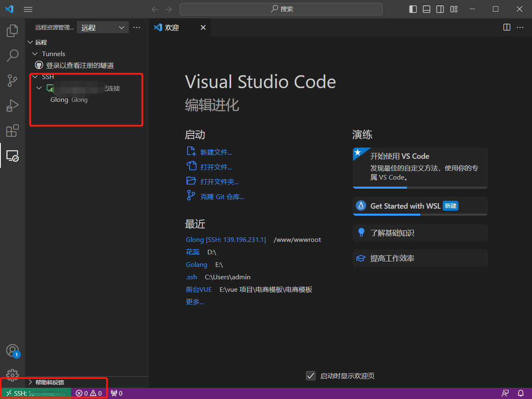Click the search command center box
Image resolution: width=532 pixels, height=399 pixels.
[281, 9]
